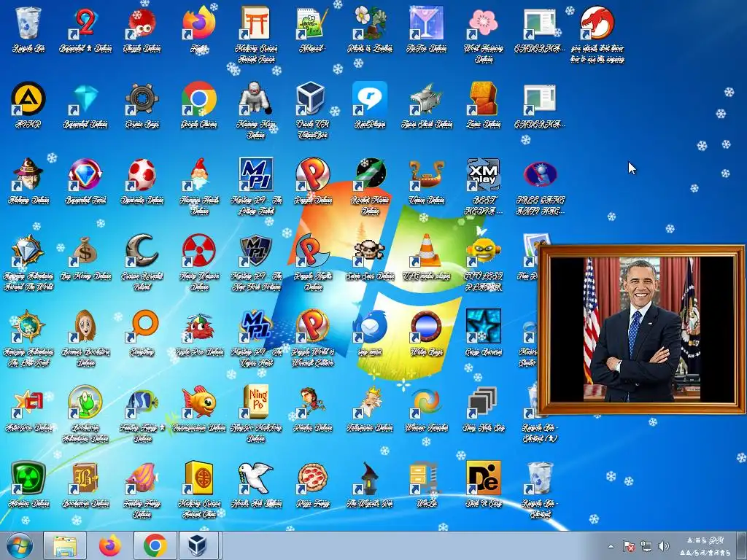Screen dimensions: 747x560
Task: Launch XMPlay media player shortcut
Action: coord(484,174)
